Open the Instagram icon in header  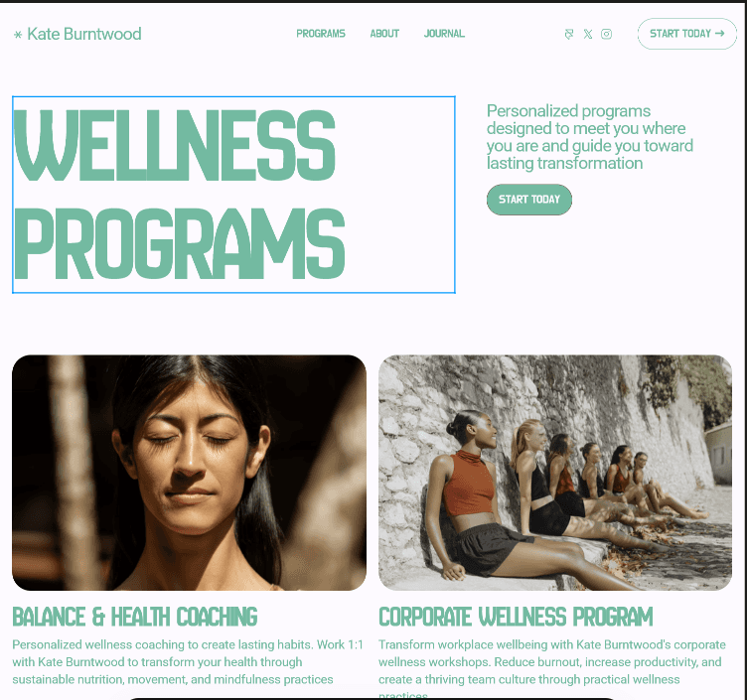[607, 34]
